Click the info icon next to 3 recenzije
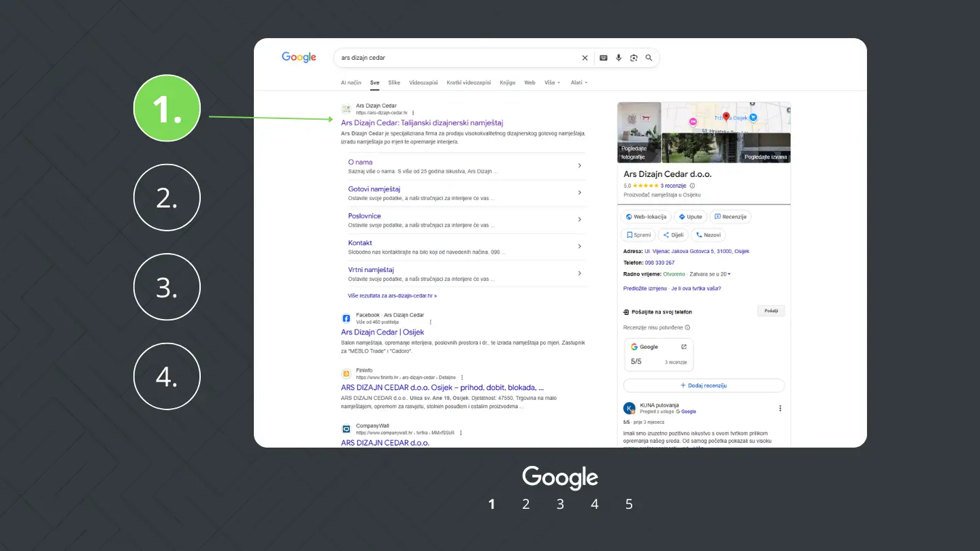This screenshot has height=551, width=980. point(692,186)
